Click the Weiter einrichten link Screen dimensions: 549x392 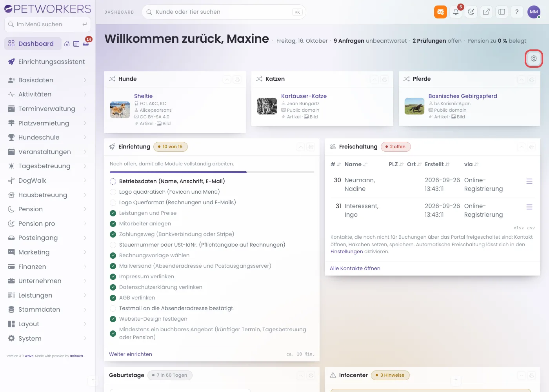pyautogui.click(x=131, y=354)
